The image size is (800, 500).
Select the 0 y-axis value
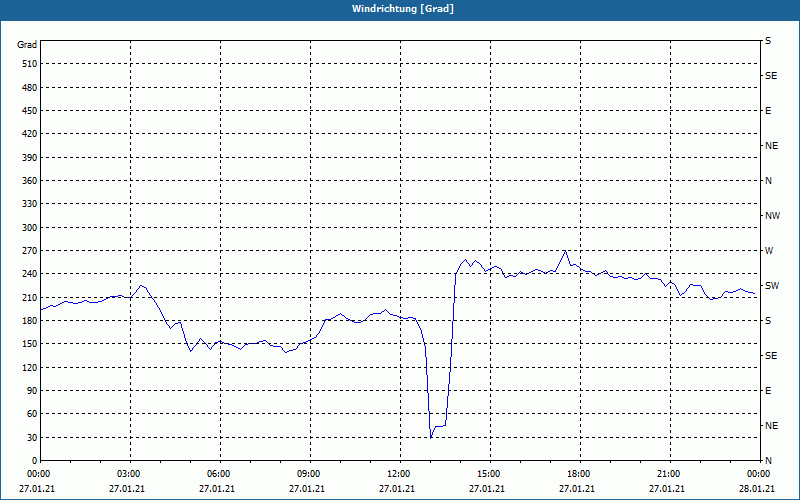coord(35,461)
